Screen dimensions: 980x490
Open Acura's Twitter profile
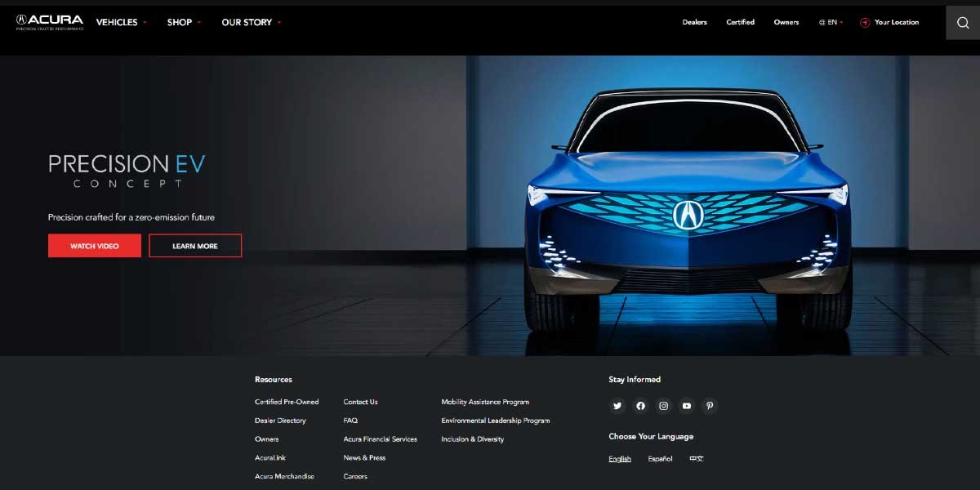coord(617,406)
